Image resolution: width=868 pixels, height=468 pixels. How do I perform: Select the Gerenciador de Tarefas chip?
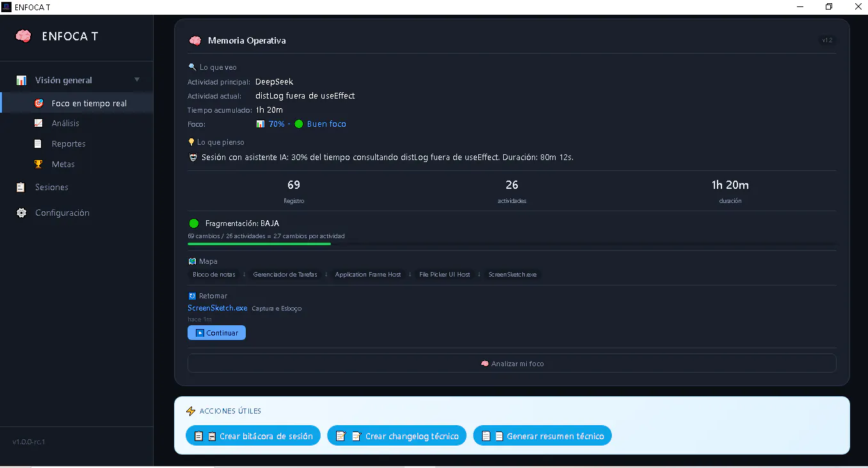[285, 274]
